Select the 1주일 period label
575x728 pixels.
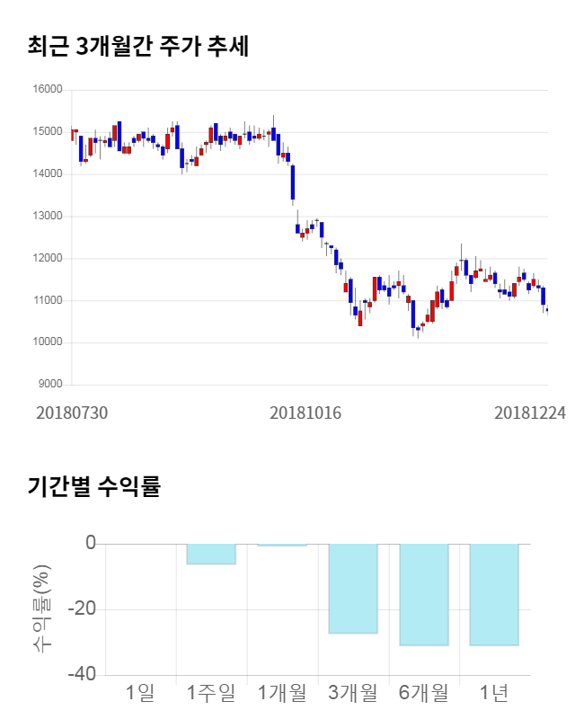211,693
